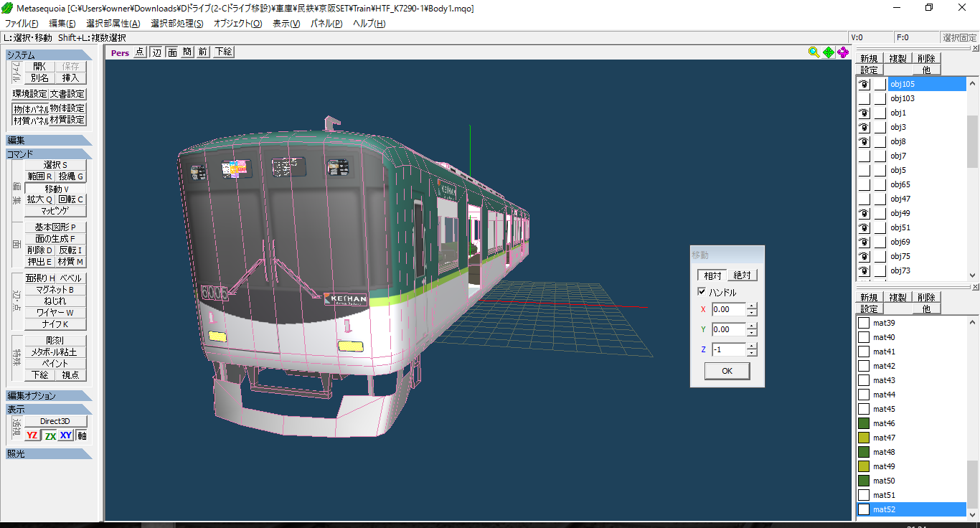Toggle the 簡 simple display button
This screenshot has width=980, height=528.
(x=187, y=52)
